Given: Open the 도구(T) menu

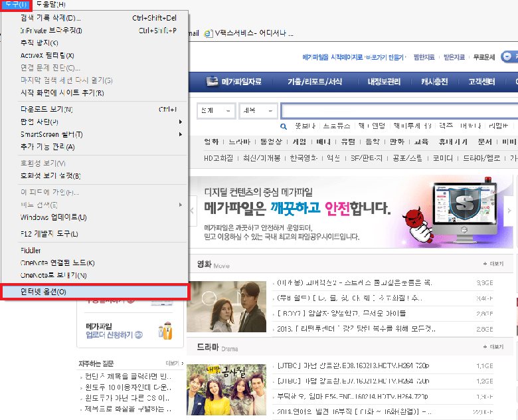Looking at the screenshot, I should point(16,4).
